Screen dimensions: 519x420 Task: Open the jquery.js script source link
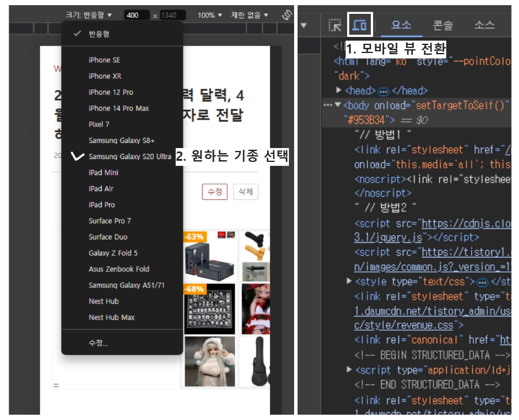pos(388,237)
